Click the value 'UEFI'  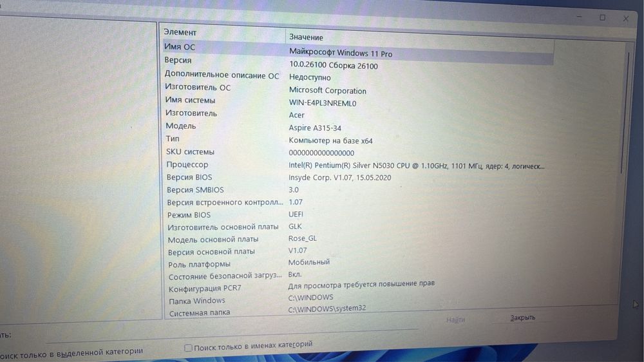click(296, 214)
